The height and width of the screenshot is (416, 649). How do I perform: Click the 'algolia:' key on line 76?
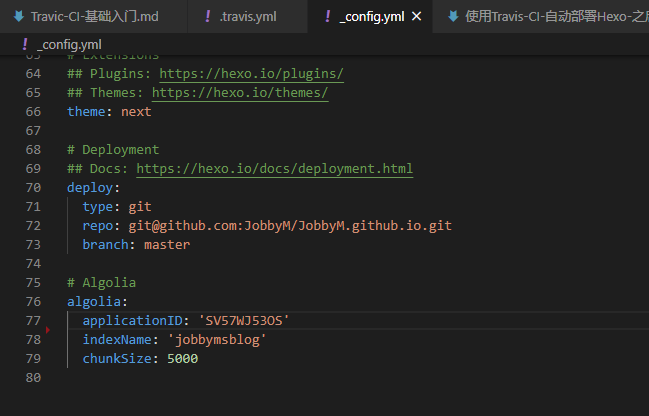tap(97, 302)
